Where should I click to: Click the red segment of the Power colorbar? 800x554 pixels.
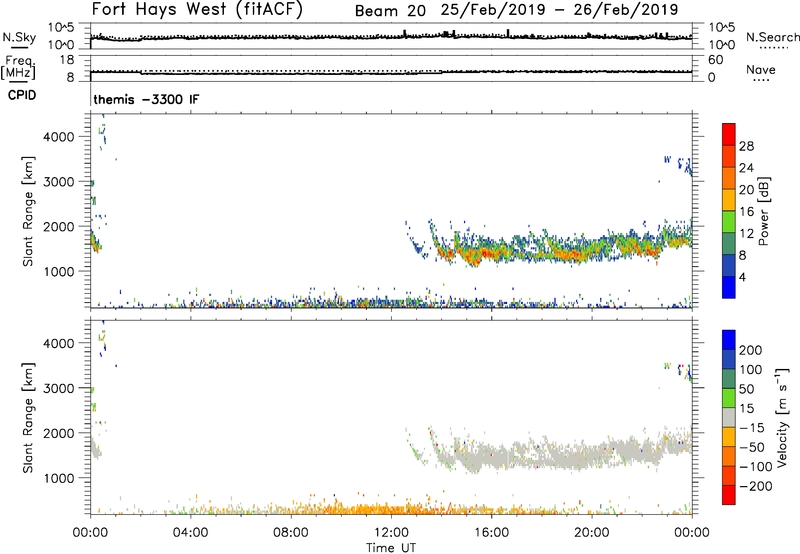(x=729, y=134)
